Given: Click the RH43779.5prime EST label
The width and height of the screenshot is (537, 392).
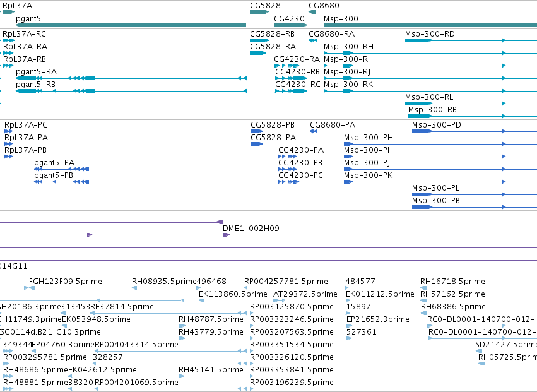Looking at the screenshot, I should click(x=211, y=333).
